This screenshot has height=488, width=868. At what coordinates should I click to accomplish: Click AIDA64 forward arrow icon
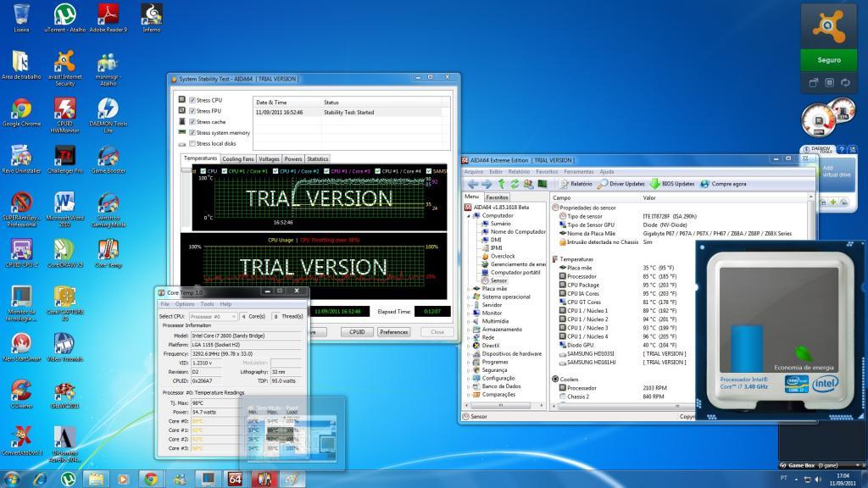(486, 184)
